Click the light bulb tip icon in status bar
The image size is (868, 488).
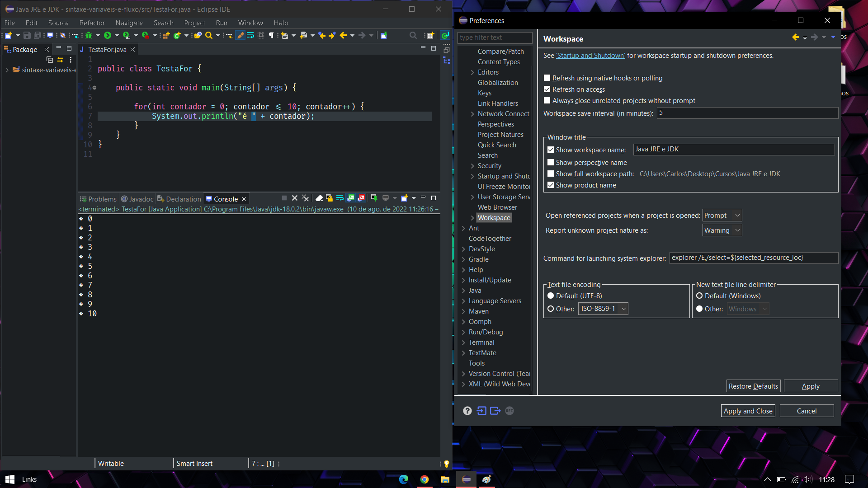point(447,464)
